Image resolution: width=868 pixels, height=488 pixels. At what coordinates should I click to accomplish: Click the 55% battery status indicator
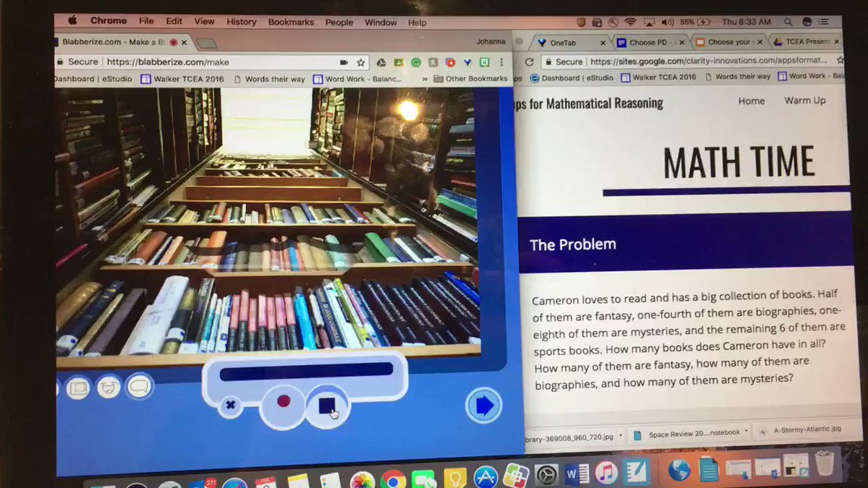[694, 22]
